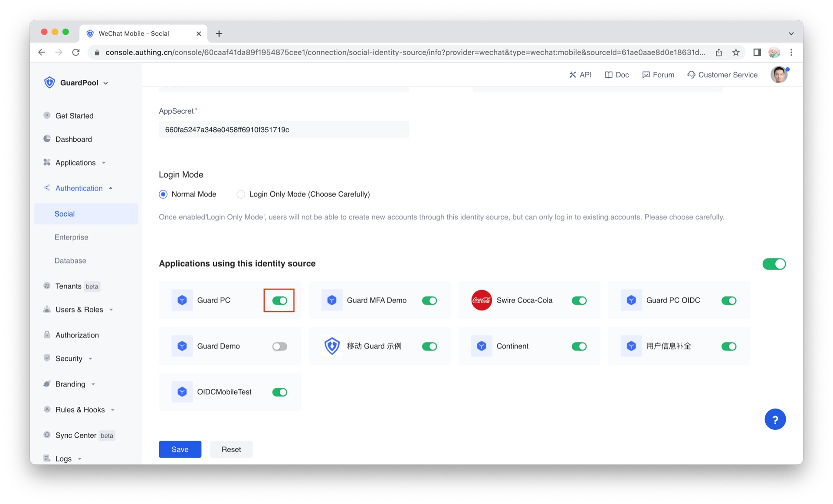Open the Enterprise identity source menu item
The image size is (833, 504).
click(x=71, y=237)
